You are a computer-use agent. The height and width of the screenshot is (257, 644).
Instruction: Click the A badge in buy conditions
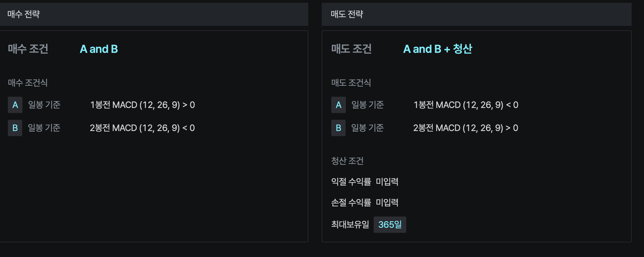[15, 105]
